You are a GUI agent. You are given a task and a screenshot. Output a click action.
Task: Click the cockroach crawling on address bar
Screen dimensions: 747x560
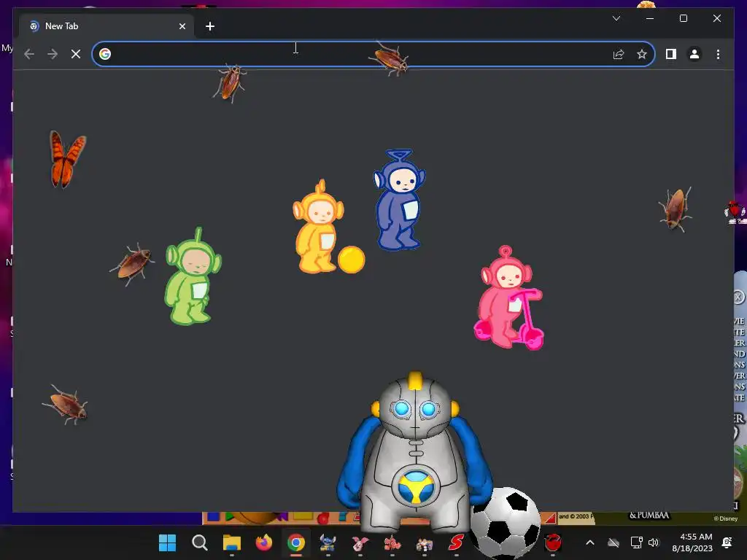pyautogui.click(x=390, y=58)
